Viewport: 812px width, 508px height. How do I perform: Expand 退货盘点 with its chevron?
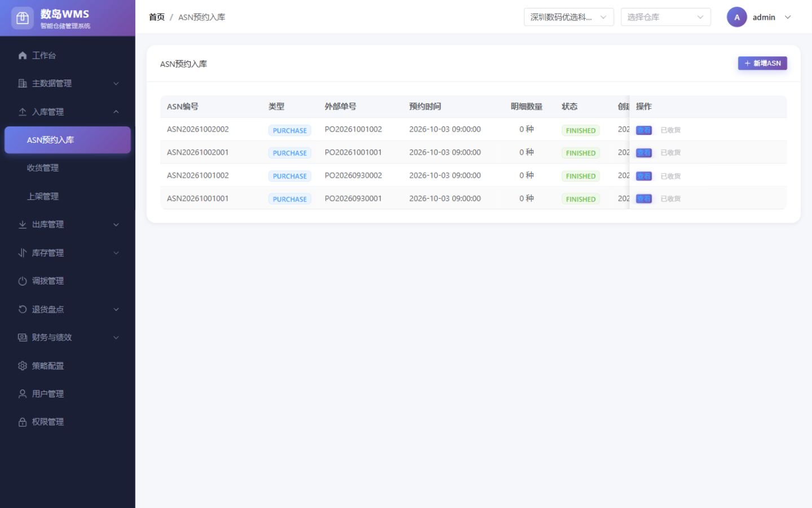pyautogui.click(x=116, y=309)
